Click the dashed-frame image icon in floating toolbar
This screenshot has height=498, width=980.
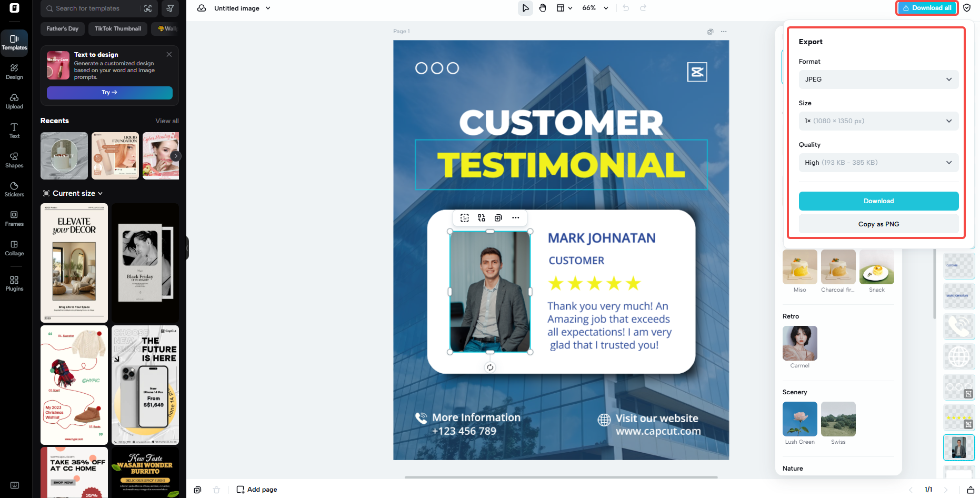tap(465, 218)
